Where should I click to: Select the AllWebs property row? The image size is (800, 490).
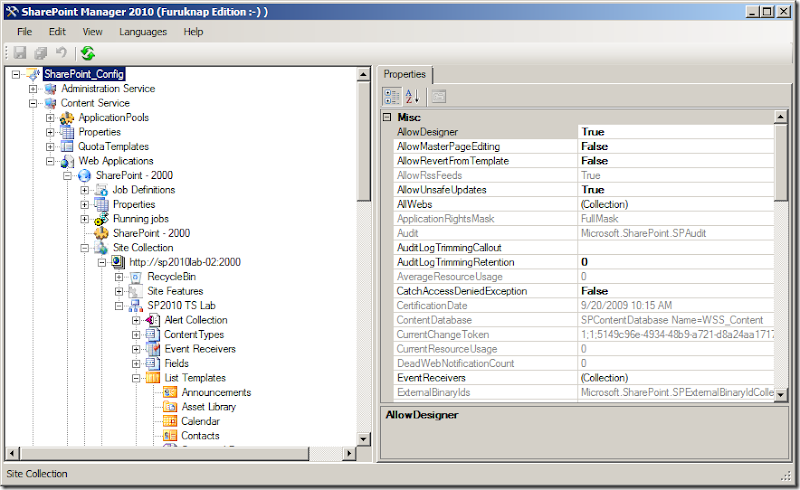pyautogui.click(x=584, y=205)
